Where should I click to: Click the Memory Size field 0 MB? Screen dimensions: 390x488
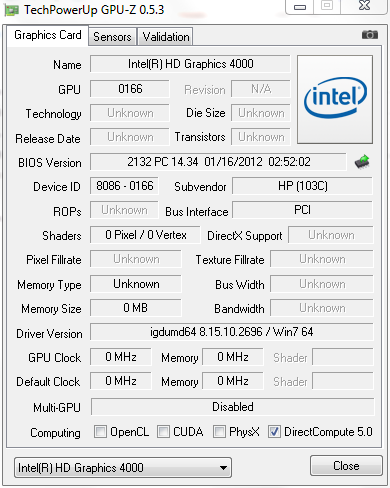(136, 308)
